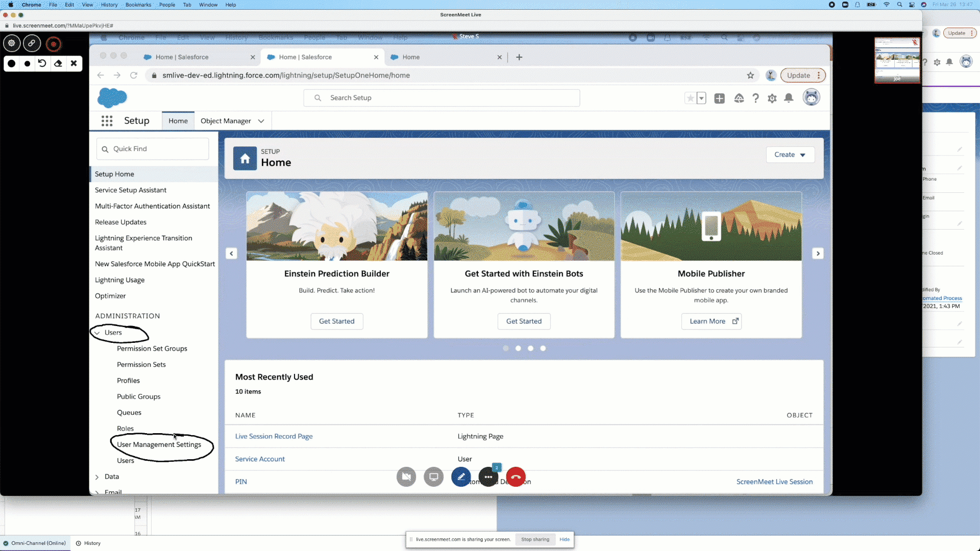Open the Salesforce notifications bell
Screen dimensions: 980x551
[x=789, y=98]
